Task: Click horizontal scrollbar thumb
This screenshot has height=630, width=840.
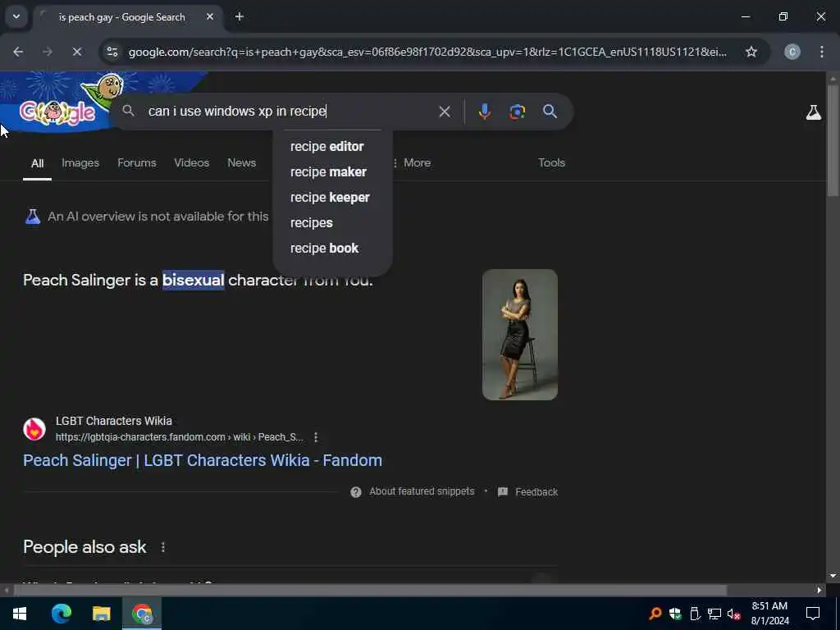Action: point(370,590)
